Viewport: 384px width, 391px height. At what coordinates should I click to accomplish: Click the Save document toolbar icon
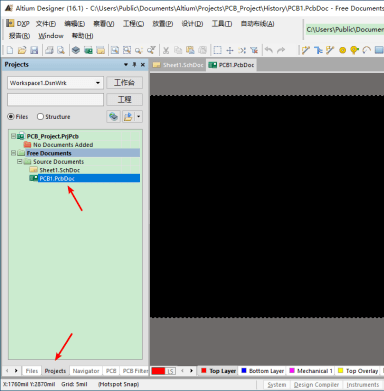(34, 50)
